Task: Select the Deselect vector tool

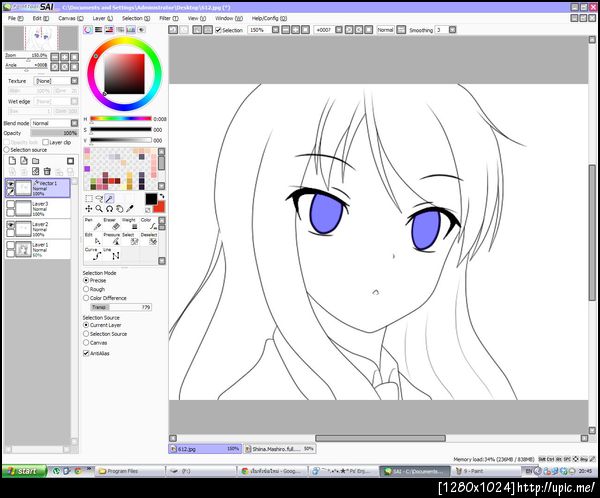Action: (x=149, y=240)
